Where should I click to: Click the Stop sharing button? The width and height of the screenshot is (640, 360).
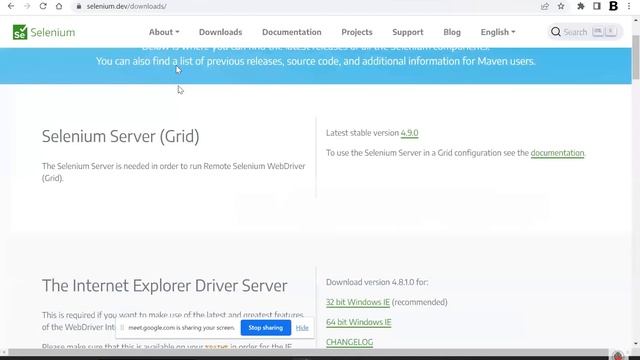pyautogui.click(x=266, y=328)
